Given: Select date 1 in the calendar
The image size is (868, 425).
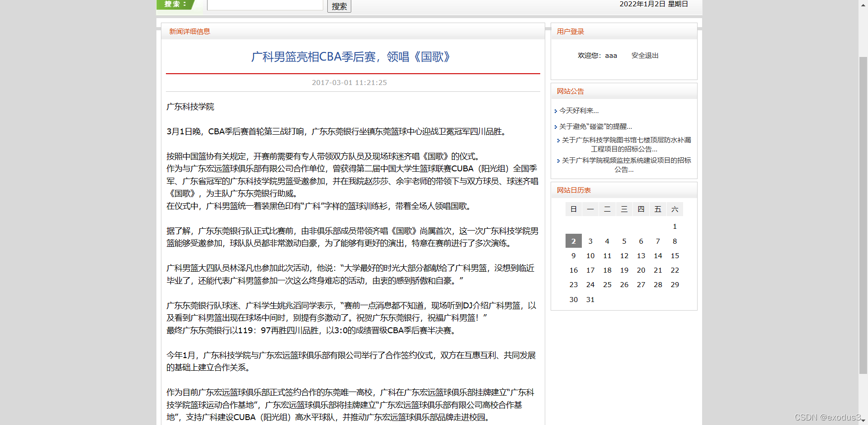Looking at the screenshot, I should click(675, 227).
